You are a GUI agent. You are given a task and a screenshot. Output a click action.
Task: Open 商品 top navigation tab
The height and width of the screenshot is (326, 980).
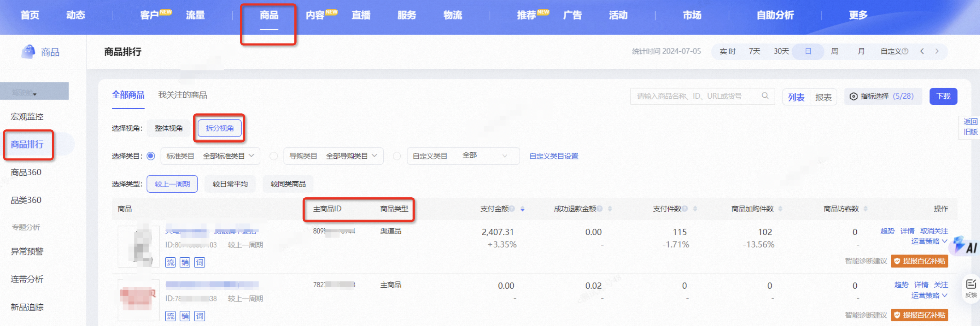point(269,15)
